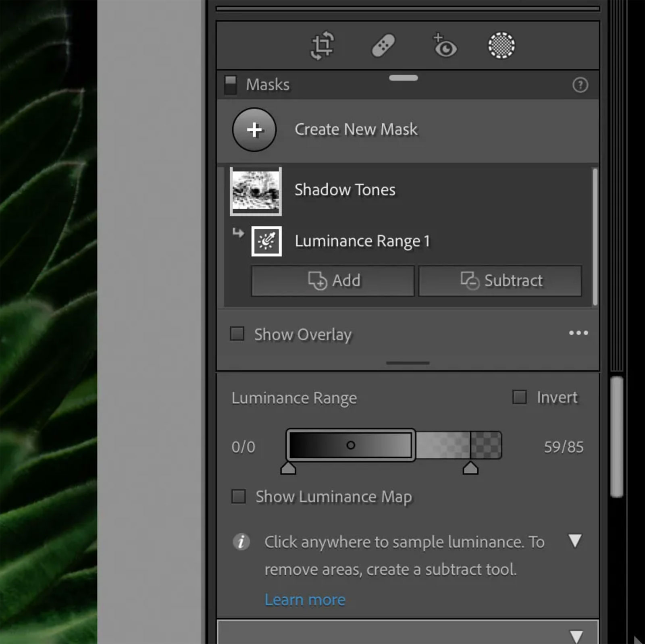
Task: Enable Show Luminance Map checkbox
Action: (239, 497)
